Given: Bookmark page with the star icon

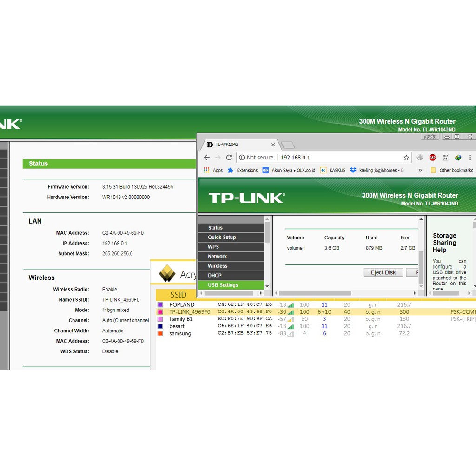Looking at the screenshot, I should click(x=406, y=158).
